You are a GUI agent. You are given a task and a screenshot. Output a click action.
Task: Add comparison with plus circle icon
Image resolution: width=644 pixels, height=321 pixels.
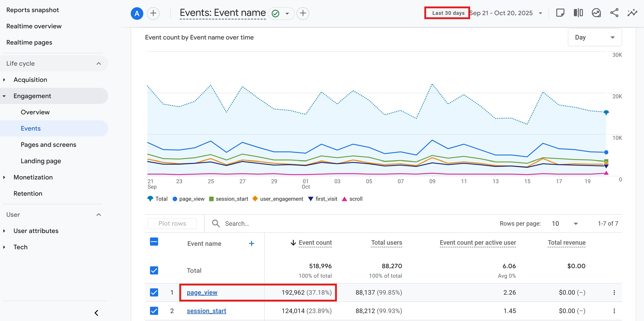pos(153,13)
